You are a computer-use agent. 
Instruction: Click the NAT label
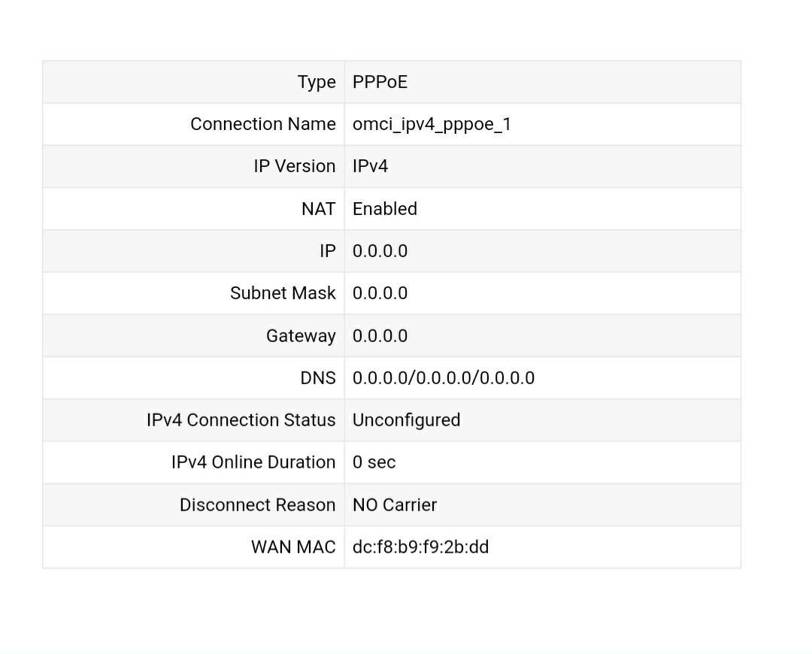318,209
